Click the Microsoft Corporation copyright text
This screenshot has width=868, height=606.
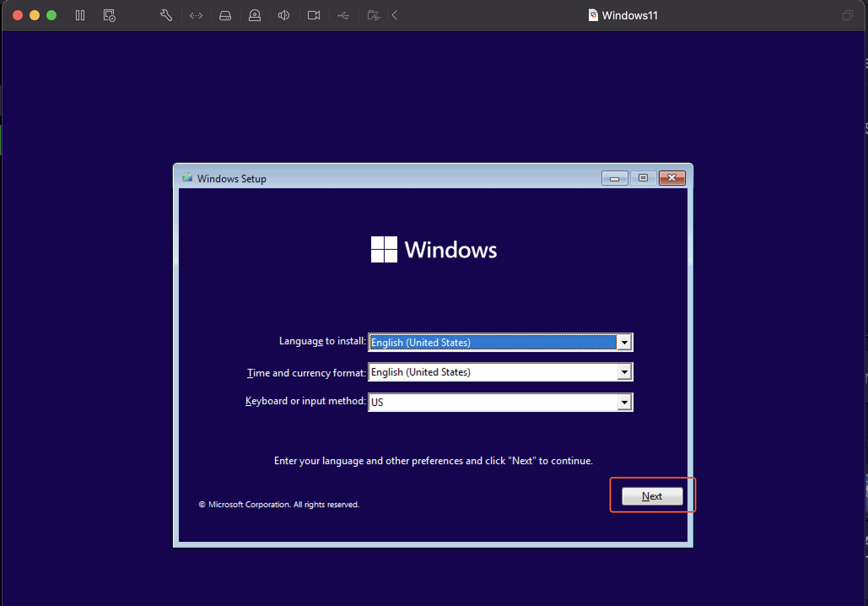[279, 505]
